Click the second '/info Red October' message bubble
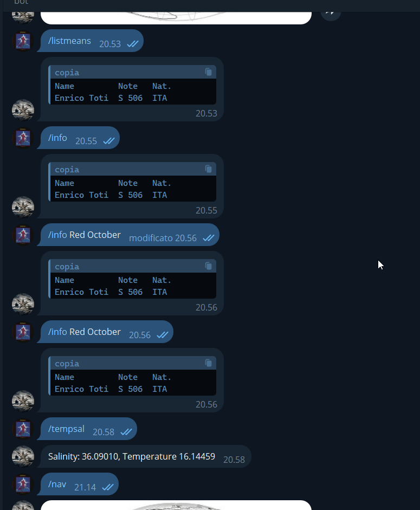The height and width of the screenshot is (510, 420). click(x=107, y=332)
